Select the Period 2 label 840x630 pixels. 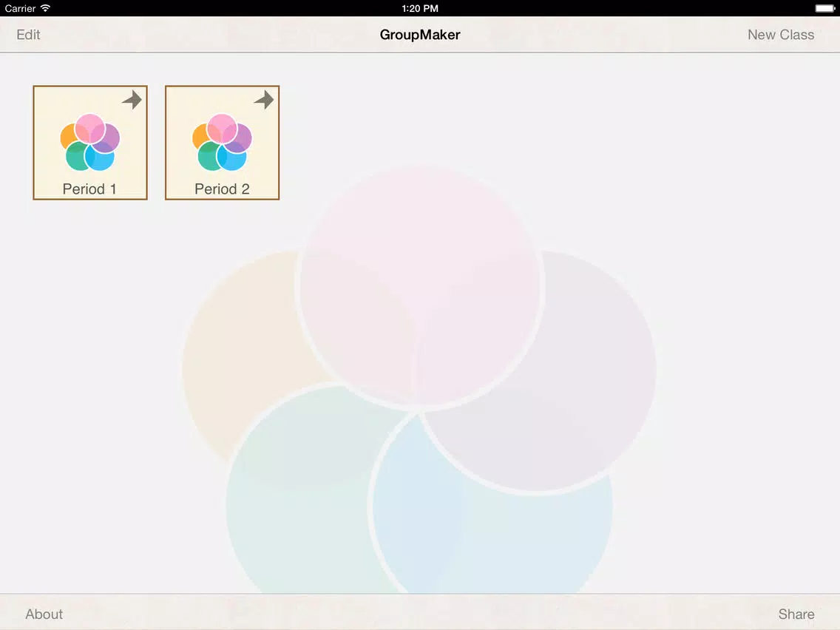pos(222,189)
